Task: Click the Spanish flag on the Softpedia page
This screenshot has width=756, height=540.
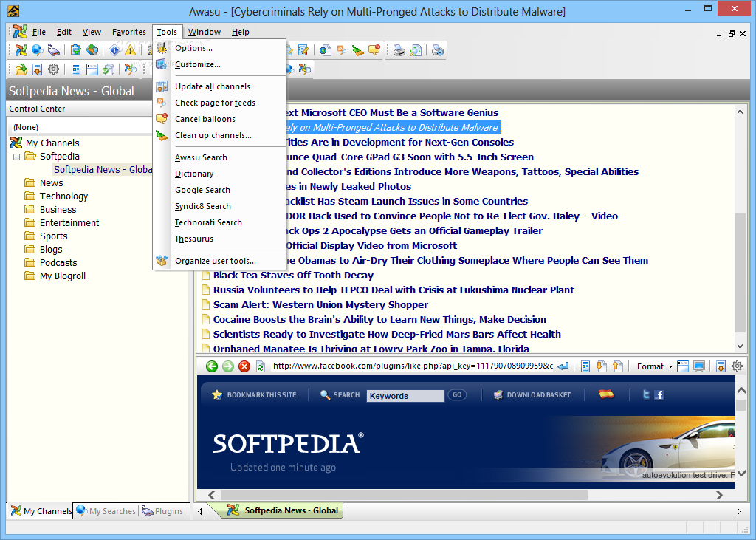Action: coord(606,394)
